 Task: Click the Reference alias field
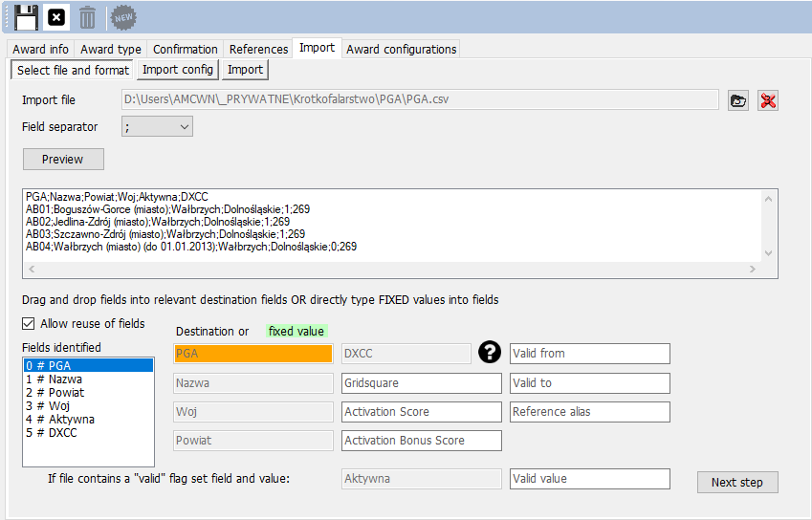(590, 412)
